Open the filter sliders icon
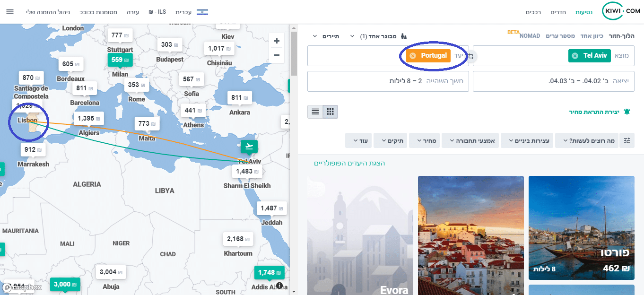 [x=627, y=140]
